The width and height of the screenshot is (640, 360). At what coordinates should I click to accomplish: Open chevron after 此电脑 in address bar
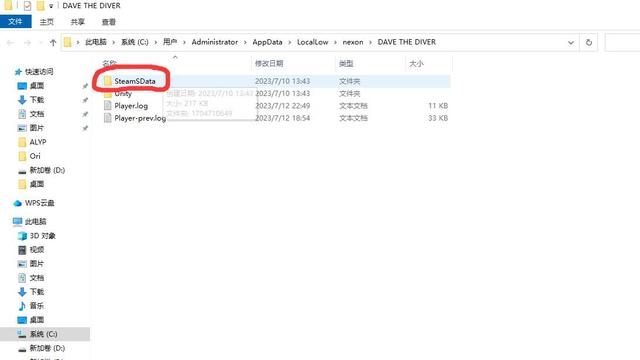[x=113, y=42]
